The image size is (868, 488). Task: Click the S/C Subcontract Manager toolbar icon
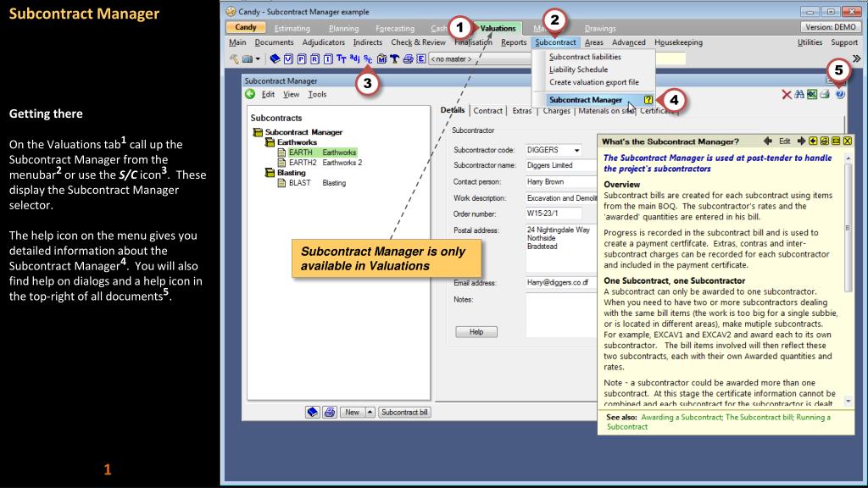[x=367, y=60]
